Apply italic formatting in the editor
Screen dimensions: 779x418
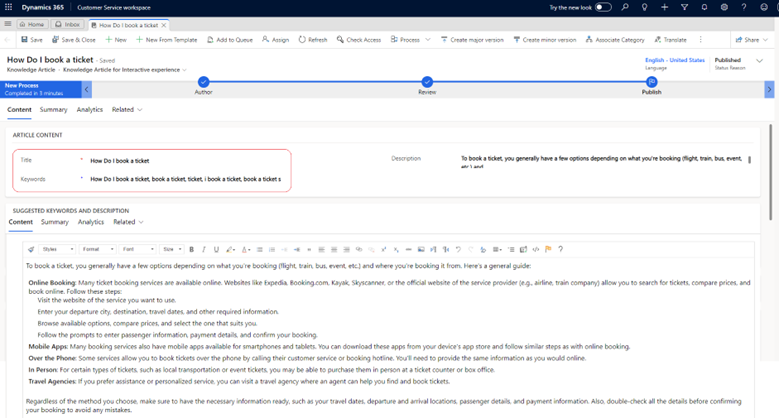pyautogui.click(x=204, y=250)
